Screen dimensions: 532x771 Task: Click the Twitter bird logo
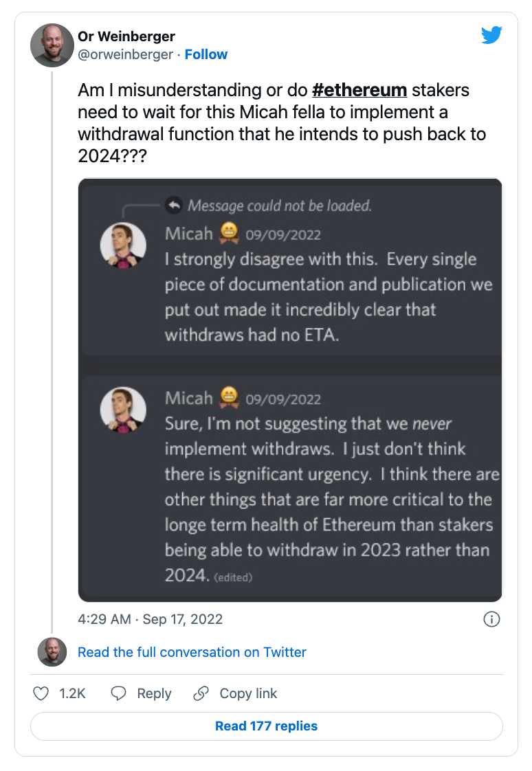pos(491,35)
